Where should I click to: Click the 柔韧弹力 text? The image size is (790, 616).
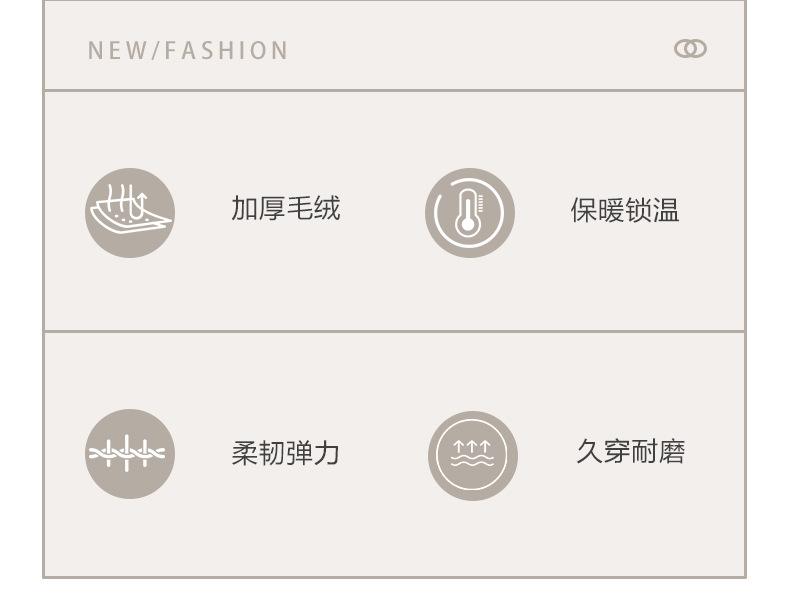285,453
